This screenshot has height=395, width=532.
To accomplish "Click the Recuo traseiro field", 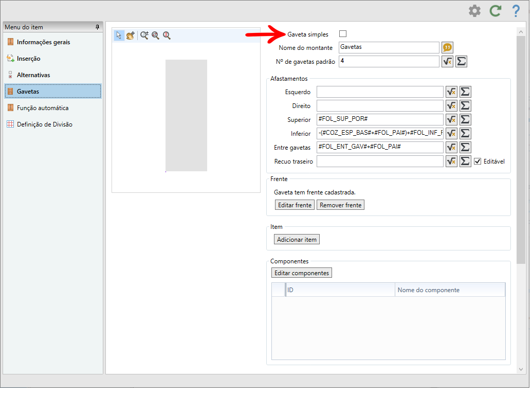I will click(380, 161).
